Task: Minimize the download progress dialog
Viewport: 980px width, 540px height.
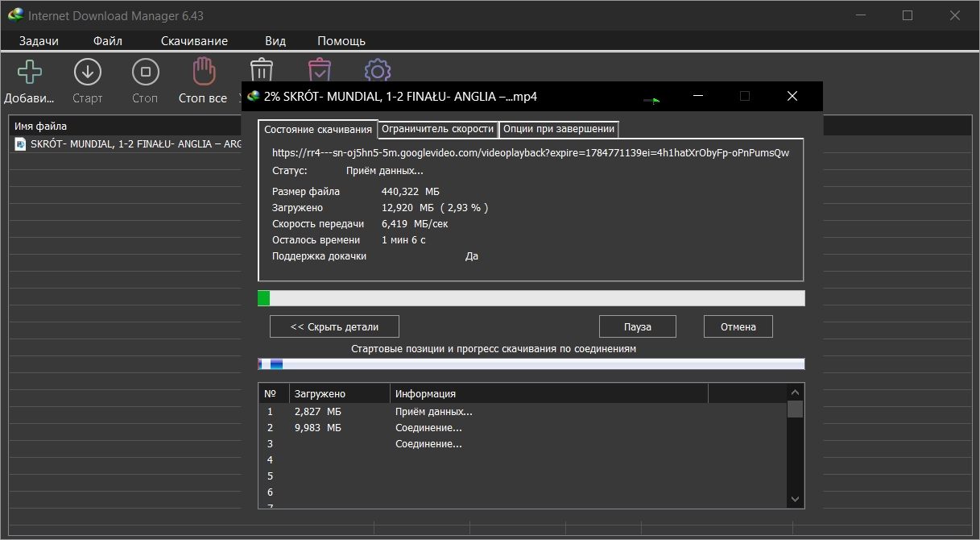Action: [698, 96]
